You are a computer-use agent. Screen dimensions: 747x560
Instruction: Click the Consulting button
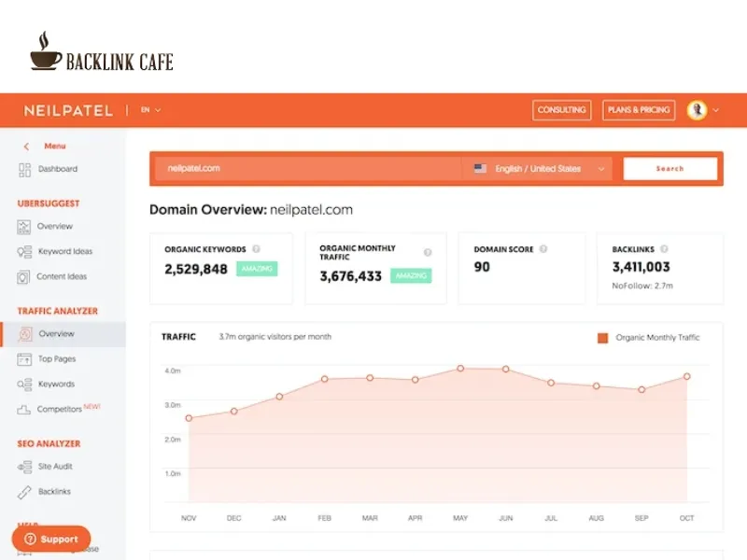click(562, 110)
